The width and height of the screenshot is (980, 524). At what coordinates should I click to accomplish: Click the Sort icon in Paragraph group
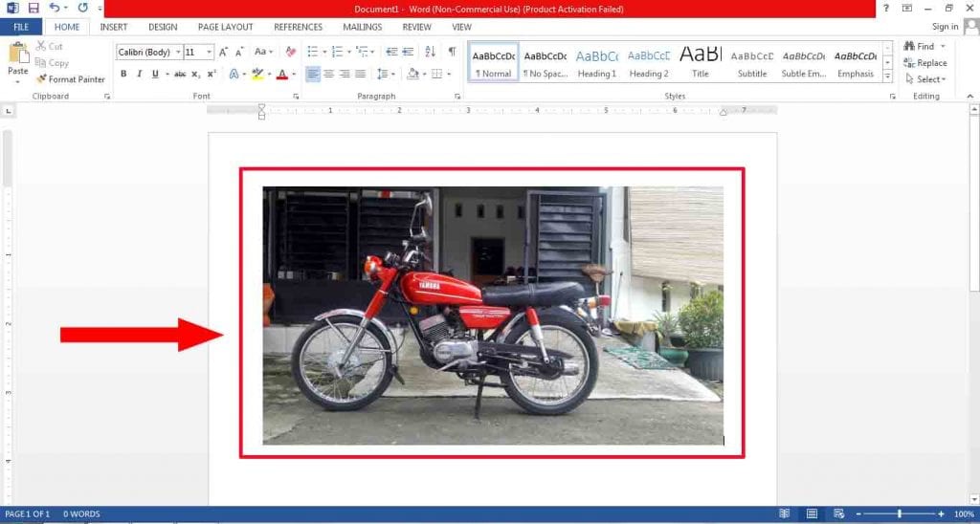(x=430, y=52)
